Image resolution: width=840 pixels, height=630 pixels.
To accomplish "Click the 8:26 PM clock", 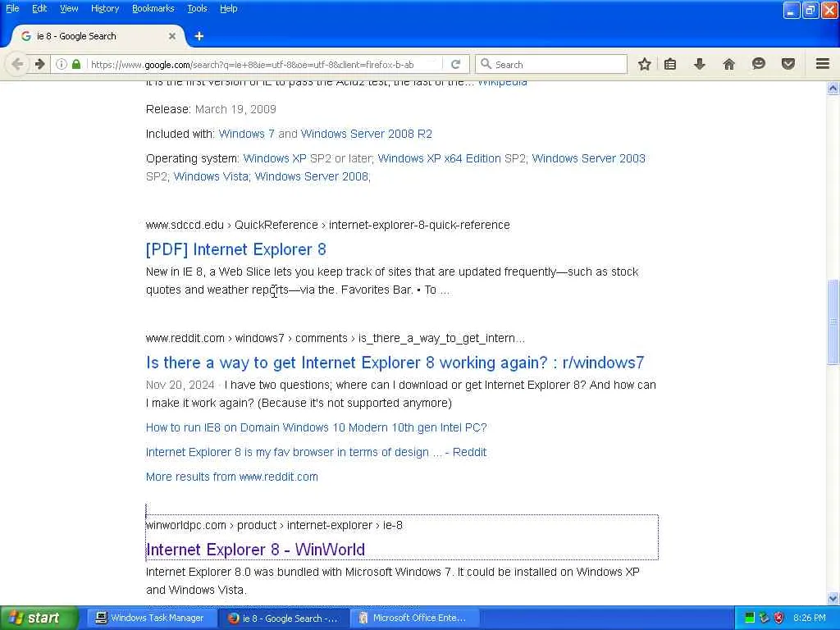I will tap(810, 618).
